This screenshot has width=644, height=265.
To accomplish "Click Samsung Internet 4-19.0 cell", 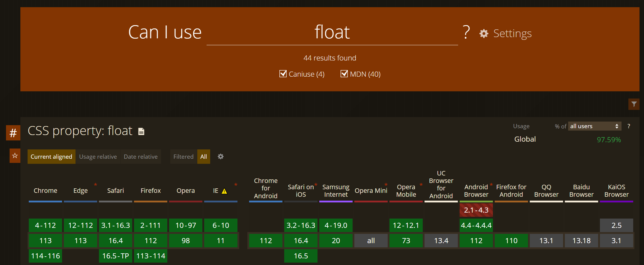I will [x=336, y=225].
